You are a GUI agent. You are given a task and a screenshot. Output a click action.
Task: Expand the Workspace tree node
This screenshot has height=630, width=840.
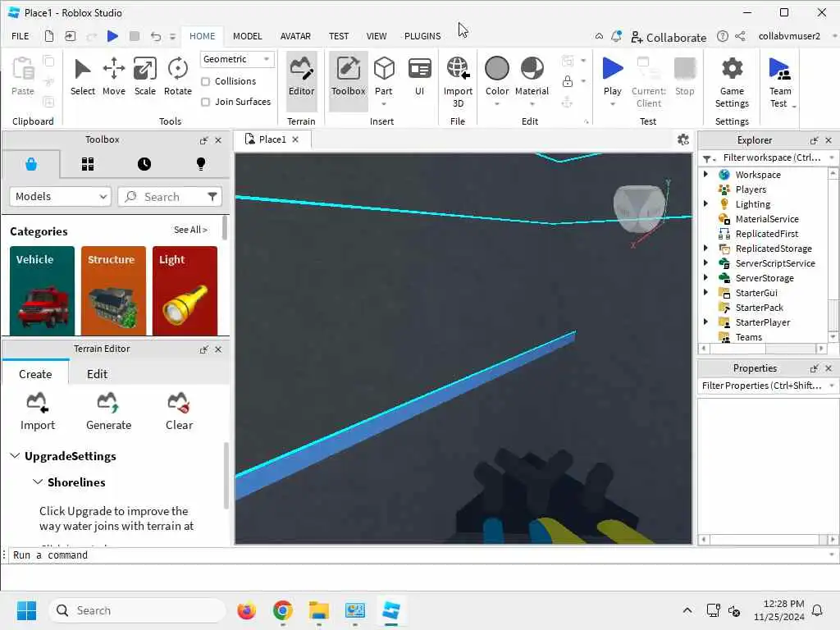point(705,174)
